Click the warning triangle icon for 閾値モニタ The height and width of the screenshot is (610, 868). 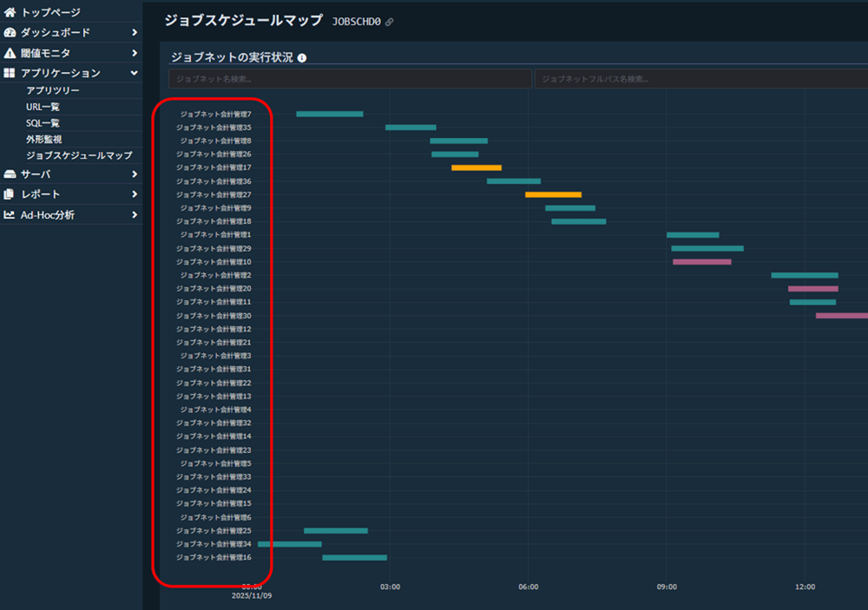click(x=10, y=53)
